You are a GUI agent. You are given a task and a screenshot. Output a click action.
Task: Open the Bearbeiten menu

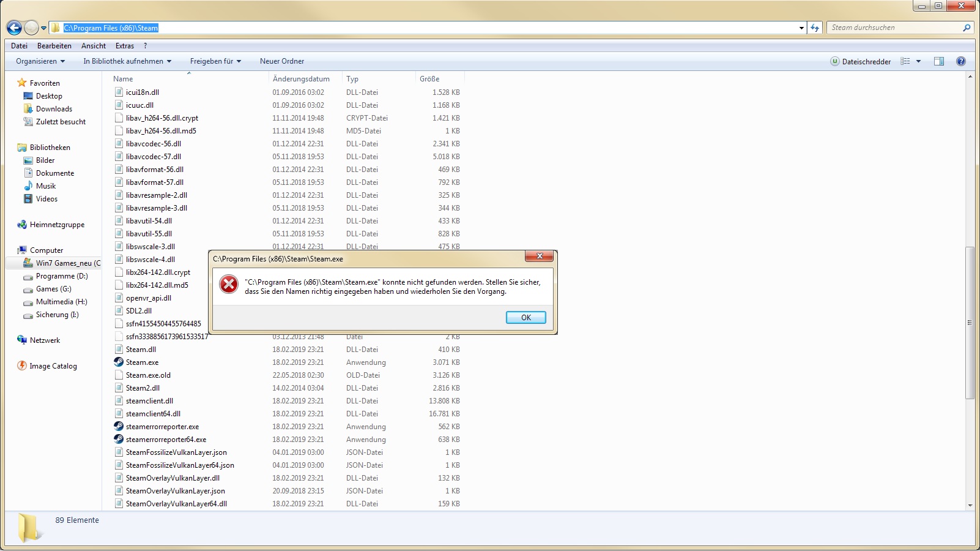pos(54,46)
